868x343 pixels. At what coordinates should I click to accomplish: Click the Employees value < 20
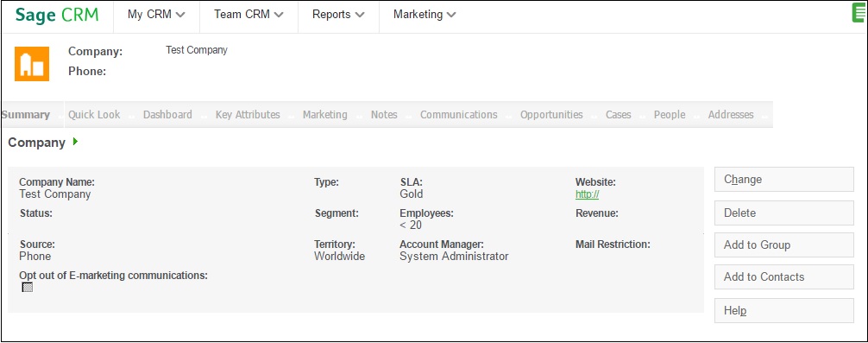410,225
